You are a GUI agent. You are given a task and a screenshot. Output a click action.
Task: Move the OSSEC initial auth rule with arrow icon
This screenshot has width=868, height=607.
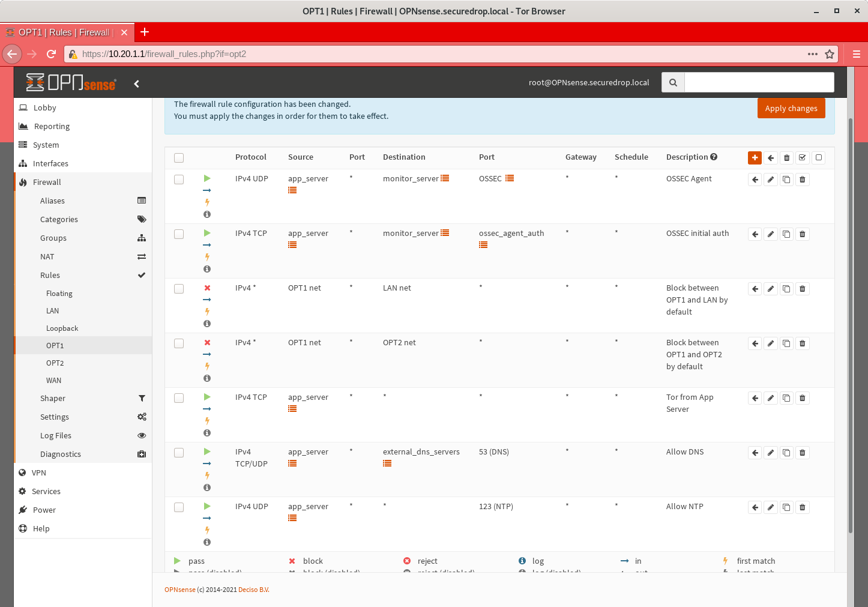pyautogui.click(x=755, y=234)
